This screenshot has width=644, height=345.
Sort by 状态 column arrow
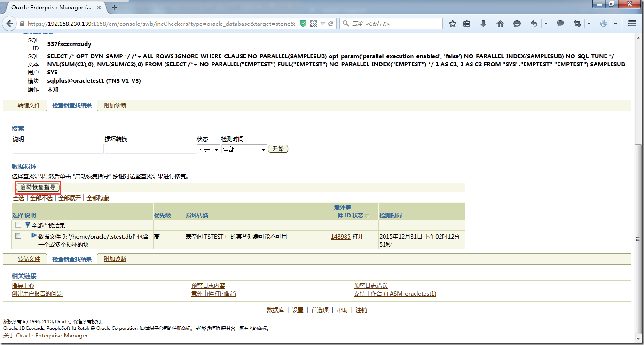367,216
